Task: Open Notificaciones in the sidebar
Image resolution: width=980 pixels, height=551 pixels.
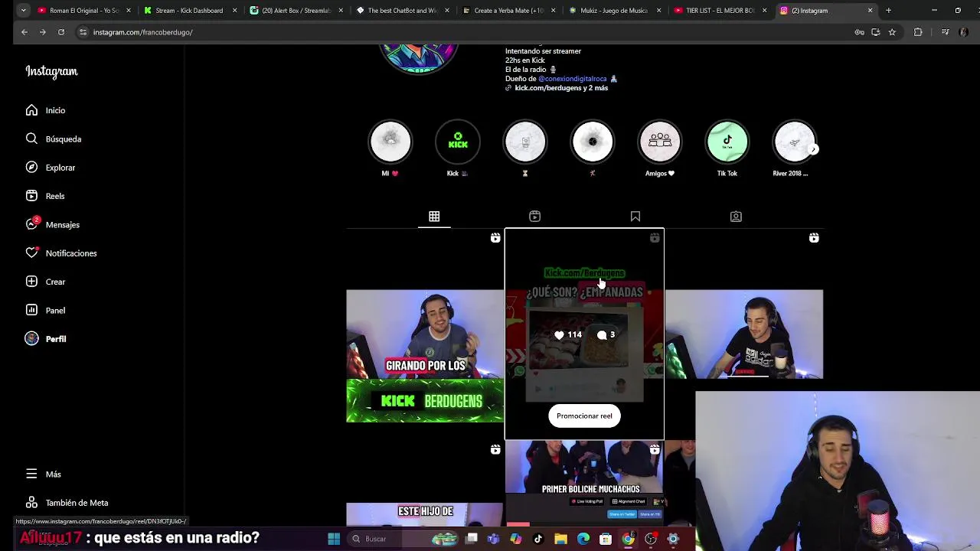Action: [60, 253]
